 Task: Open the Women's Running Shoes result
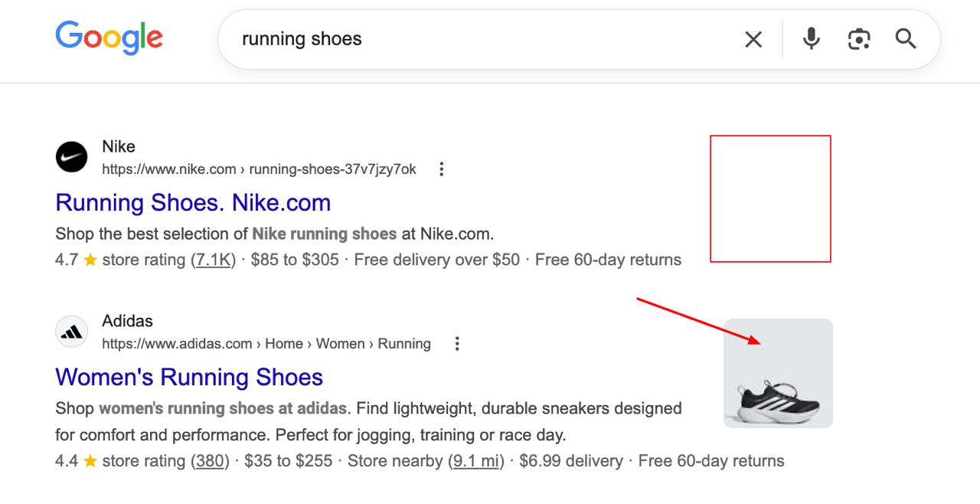pos(188,377)
